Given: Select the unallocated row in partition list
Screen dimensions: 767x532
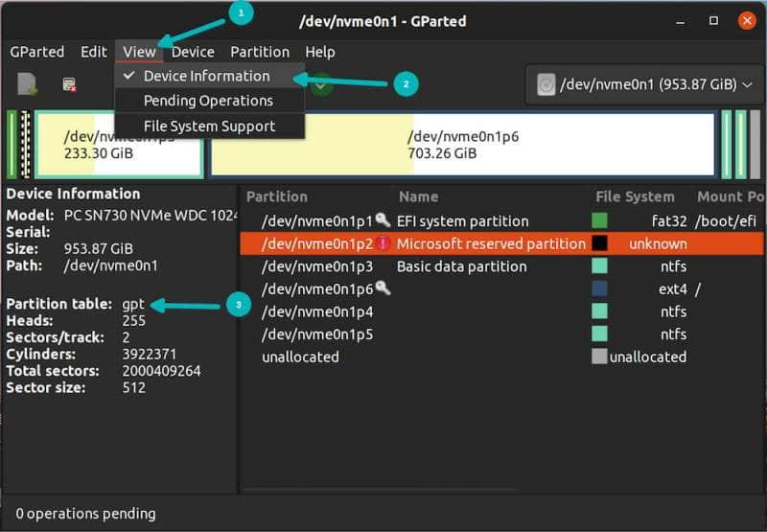Looking at the screenshot, I should click(300, 357).
